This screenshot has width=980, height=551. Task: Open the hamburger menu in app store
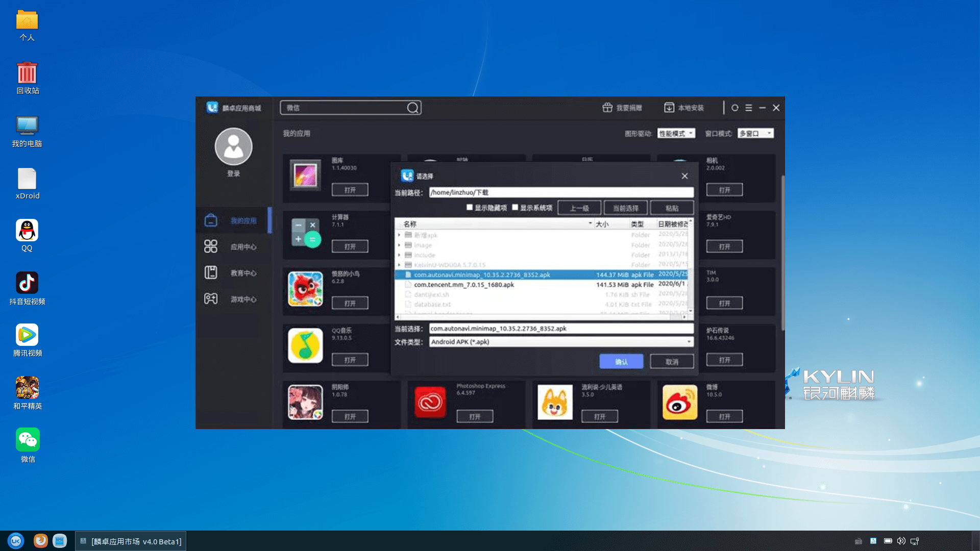coord(749,108)
